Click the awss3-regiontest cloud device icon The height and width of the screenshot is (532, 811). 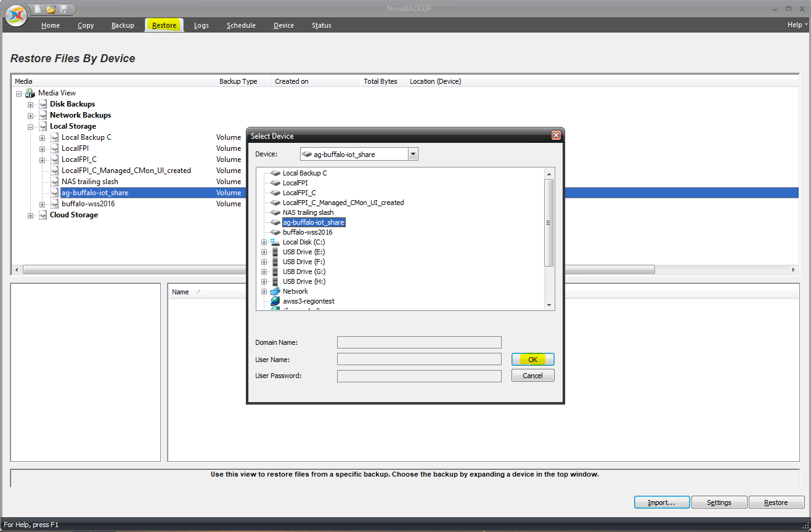point(275,301)
